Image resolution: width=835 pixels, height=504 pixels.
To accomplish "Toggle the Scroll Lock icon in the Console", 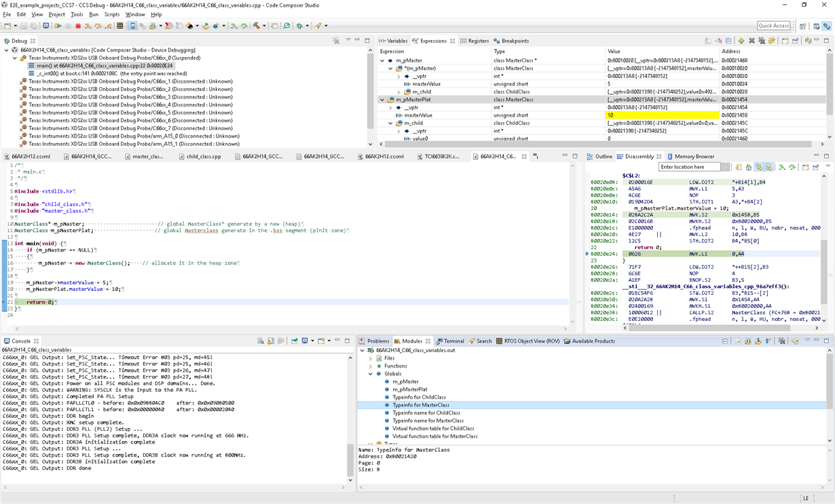I will (271, 341).
